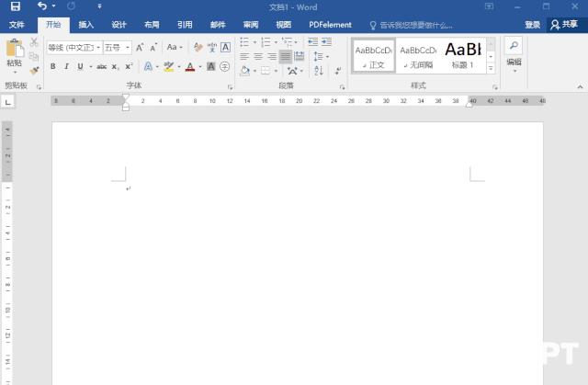Click the Redo icon in the quick access toolbar
The height and width of the screenshot is (385, 588).
tap(72, 6)
